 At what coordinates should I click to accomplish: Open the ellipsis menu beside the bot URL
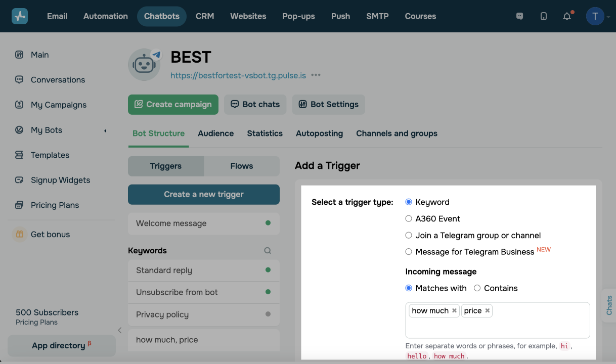pyautogui.click(x=316, y=74)
